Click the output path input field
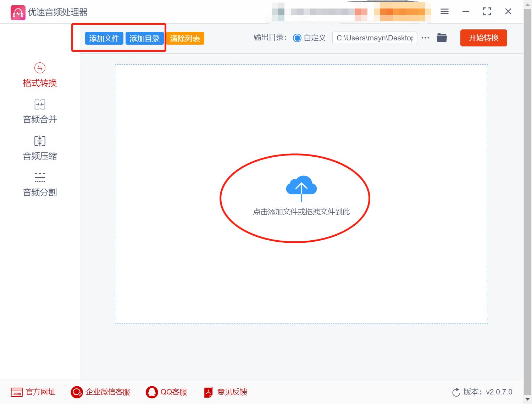The height and width of the screenshot is (404, 532). coord(375,38)
